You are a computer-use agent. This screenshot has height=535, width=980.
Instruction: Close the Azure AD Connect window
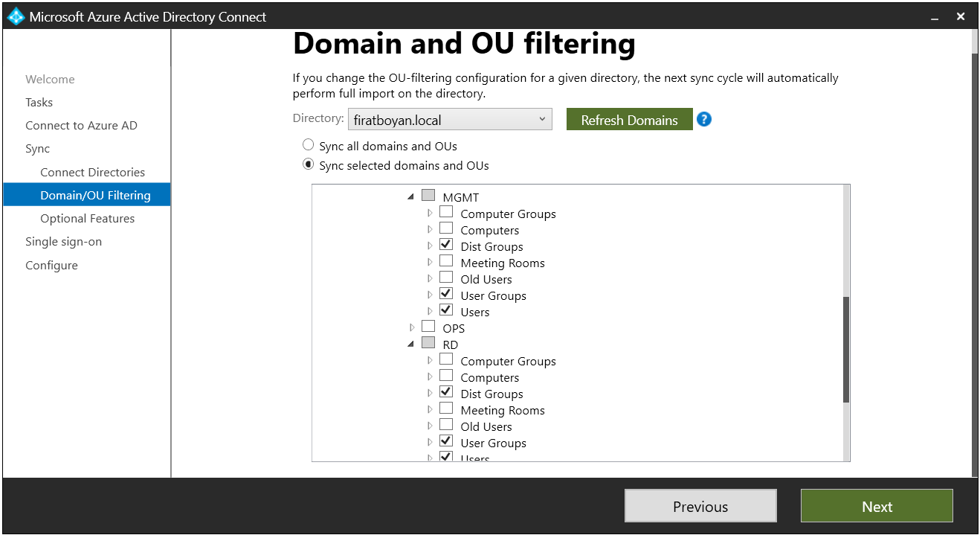pos(961,16)
